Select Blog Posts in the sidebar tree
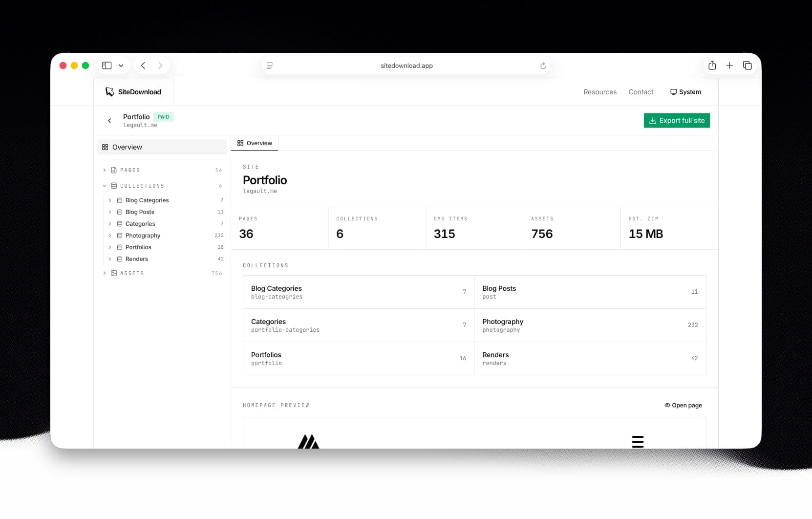Viewport: 812px width, 519px height. [166, 212]
